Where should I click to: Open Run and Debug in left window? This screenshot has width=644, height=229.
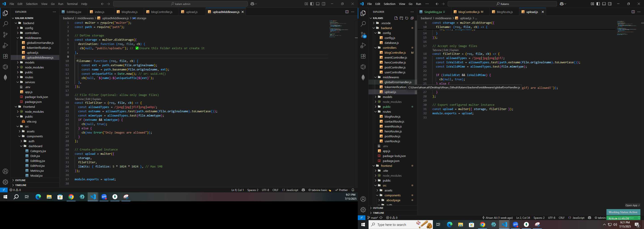tap(5, 45)
